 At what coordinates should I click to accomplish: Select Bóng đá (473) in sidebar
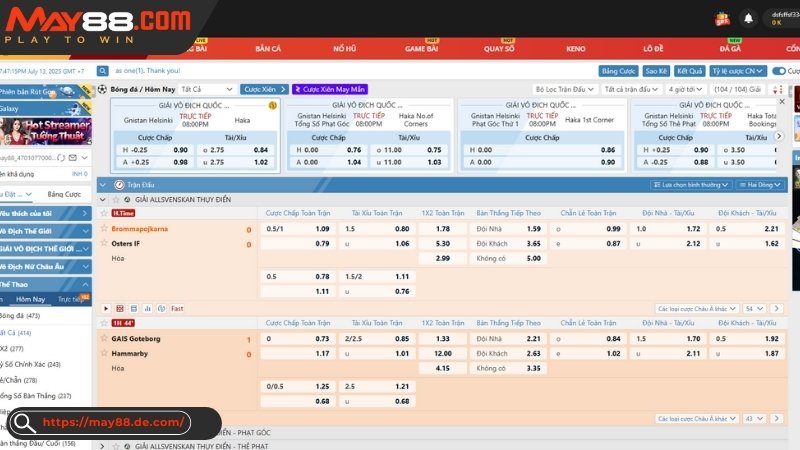coord(20,316)
